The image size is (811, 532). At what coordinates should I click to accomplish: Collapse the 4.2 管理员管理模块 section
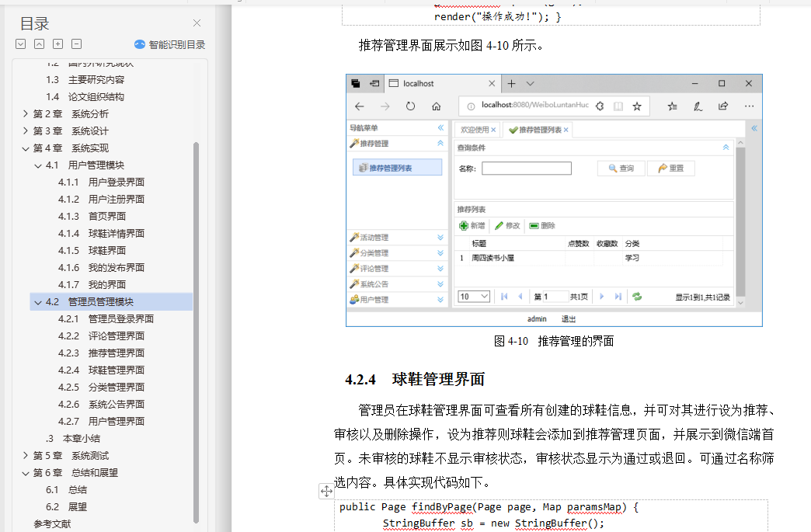tap(38, 302)
